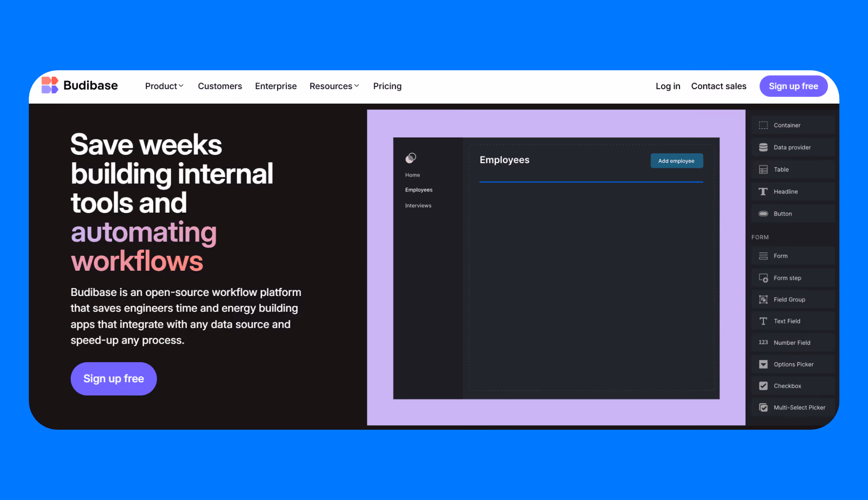The height and width of the screenshot is (500, 868).
Task: Open the Enterprise page
Action: pos(276,86)
